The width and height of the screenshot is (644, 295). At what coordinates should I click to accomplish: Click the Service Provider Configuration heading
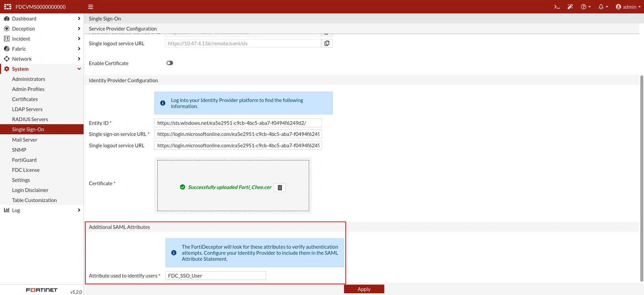(123, 29)
